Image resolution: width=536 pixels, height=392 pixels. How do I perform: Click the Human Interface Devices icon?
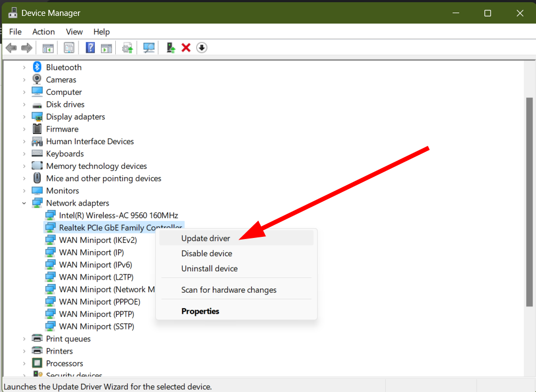coord(37,141)
